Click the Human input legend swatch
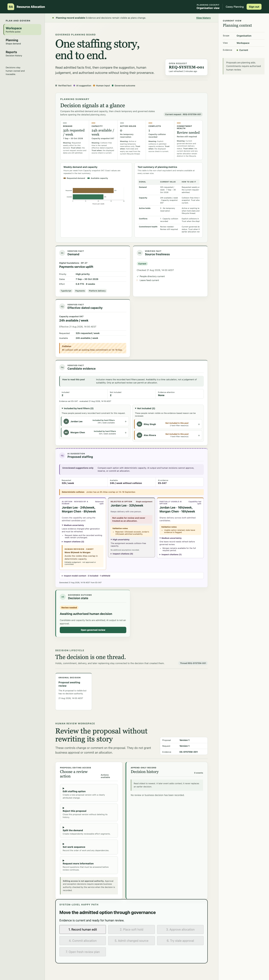Screen dimensions: 269x980 click(94, 86)
